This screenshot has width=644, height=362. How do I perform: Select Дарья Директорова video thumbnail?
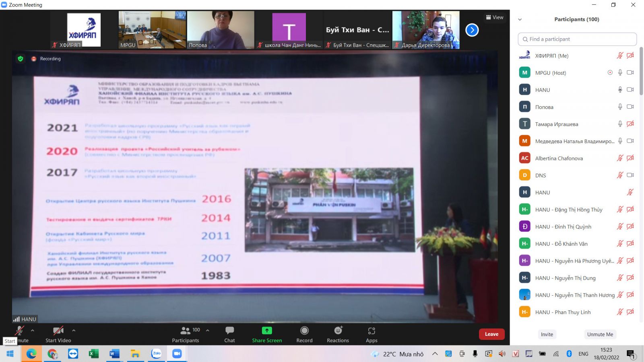(426, 30)
